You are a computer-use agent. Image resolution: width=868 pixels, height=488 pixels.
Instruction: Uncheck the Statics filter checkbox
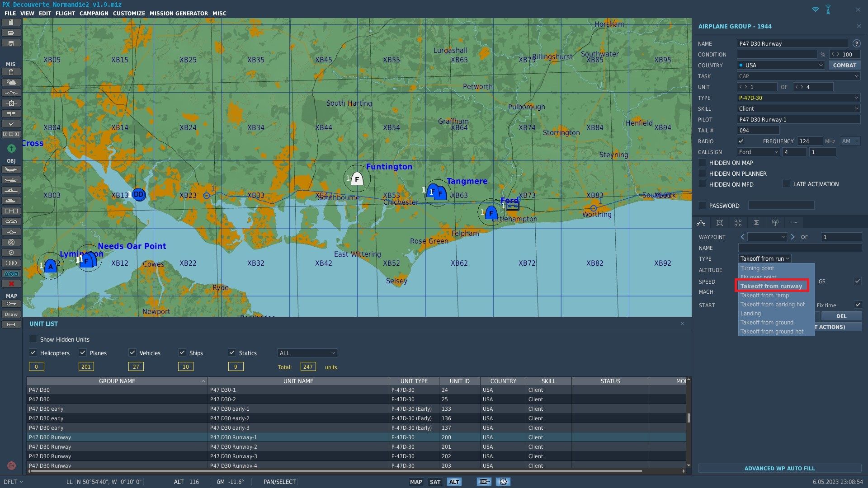pyautogui.click(x=232, y=353)
